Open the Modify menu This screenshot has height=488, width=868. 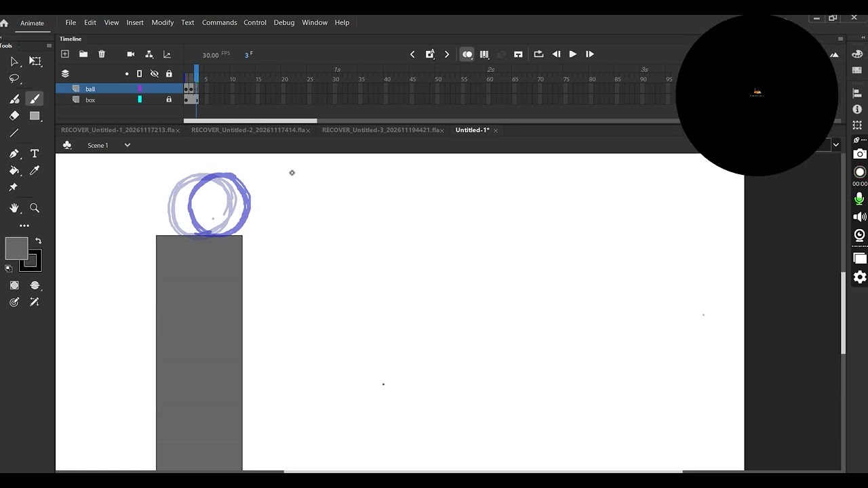pos(163,22)
